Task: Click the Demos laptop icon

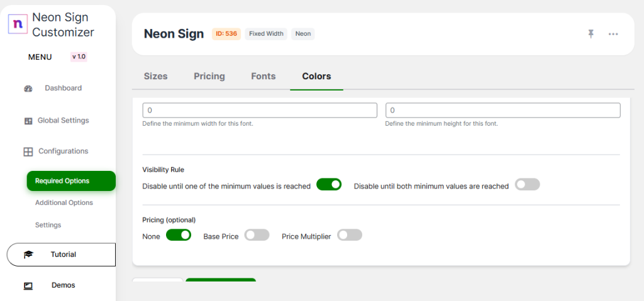Action: [x=28, y=285]
